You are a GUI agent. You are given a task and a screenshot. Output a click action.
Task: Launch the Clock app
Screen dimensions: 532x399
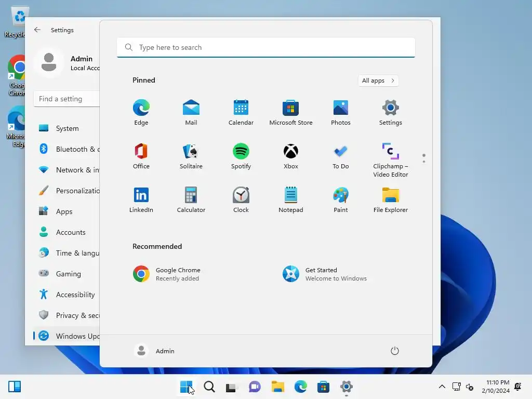coord(241,200)
